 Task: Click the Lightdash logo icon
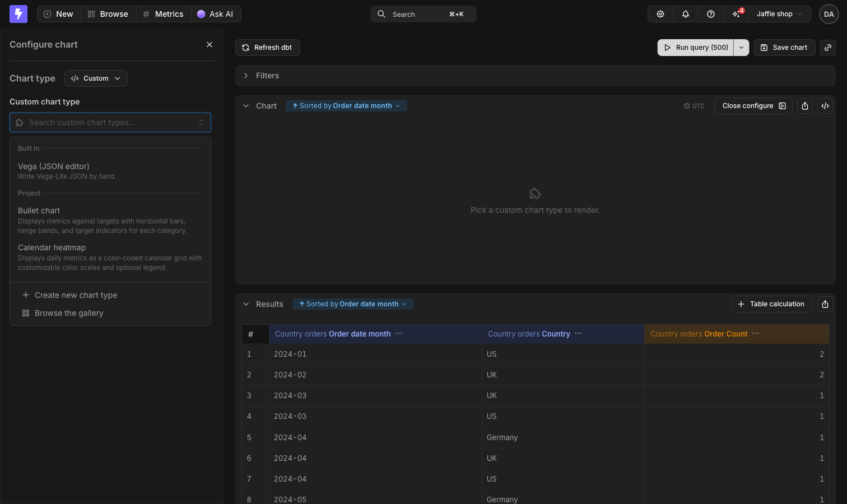point(18,14)
